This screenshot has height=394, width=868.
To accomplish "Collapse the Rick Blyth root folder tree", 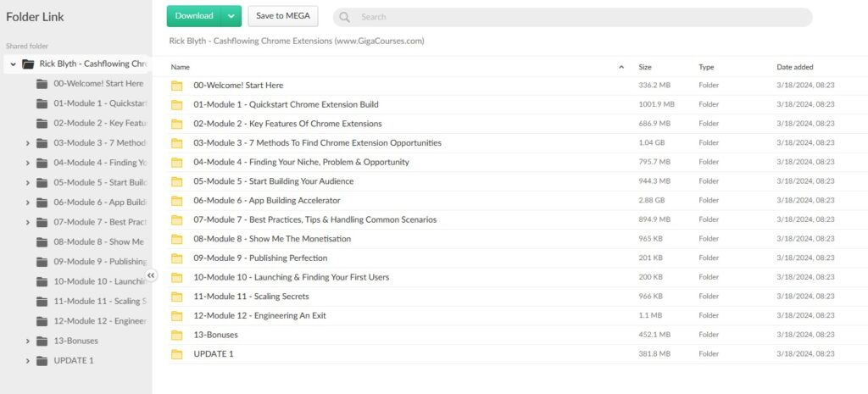I will (x=14, y=64).
